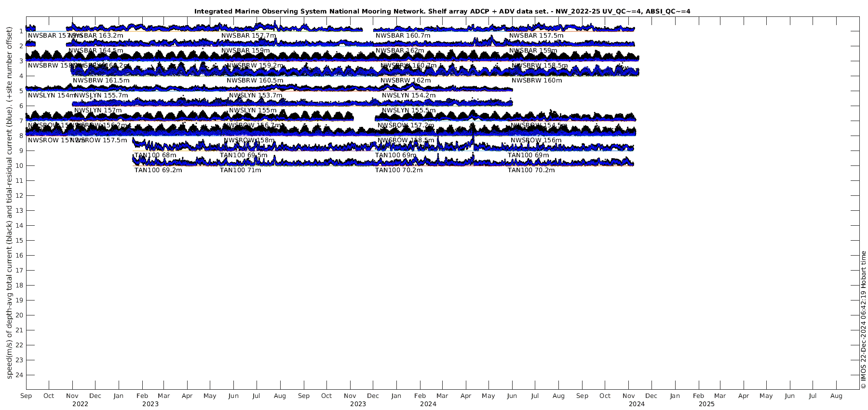Select the 'NWSLYN 154m' label
This screenshot has height=410, width=868.
click(x=51, y=96)
